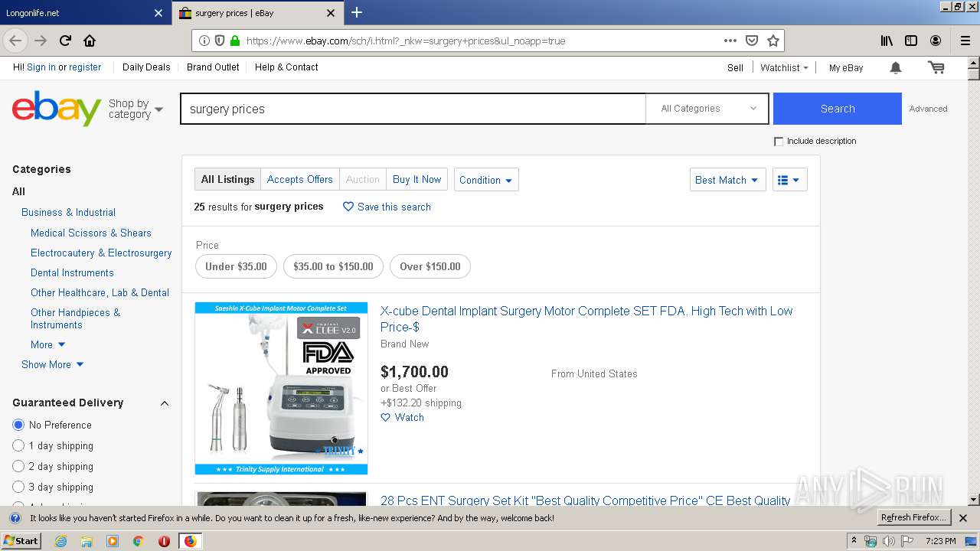Click the eBay logo

pyautogui.click(x=57, y=108)
